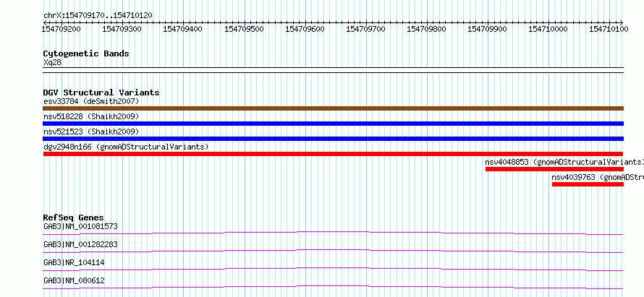Click ruler position 154709300

pyautogui.click(x=122, y=29)
